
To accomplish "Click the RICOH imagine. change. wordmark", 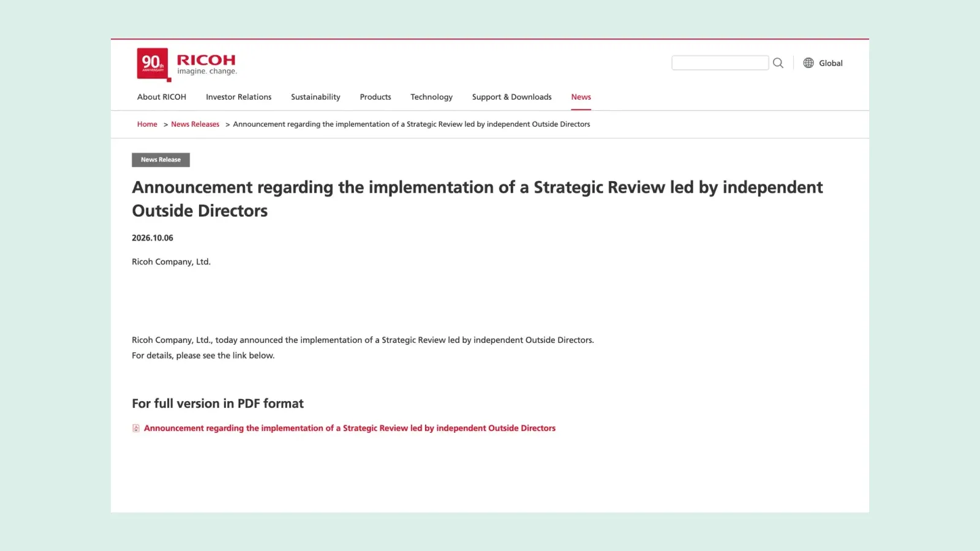I will click(206, 64).
